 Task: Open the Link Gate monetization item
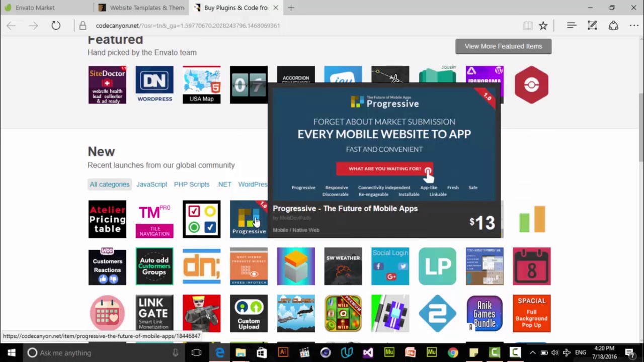[x=154, y=314]
